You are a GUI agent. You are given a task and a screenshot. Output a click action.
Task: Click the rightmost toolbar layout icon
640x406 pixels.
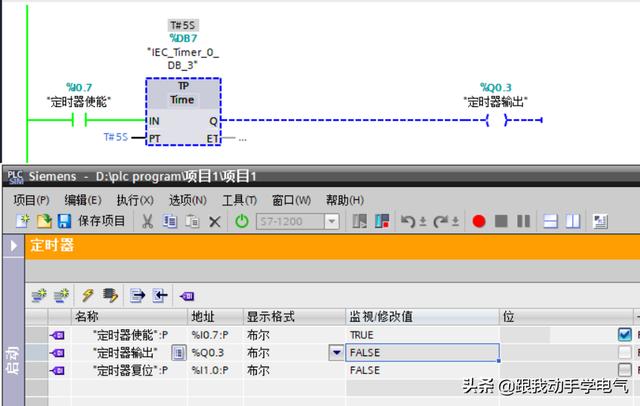(x=600, y=222)
